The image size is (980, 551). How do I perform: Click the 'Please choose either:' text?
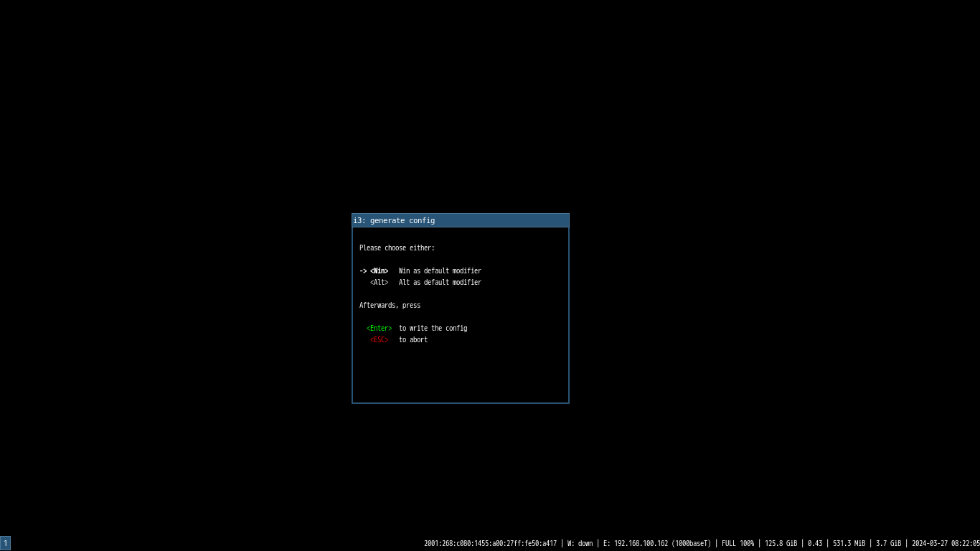click(397, 248)
